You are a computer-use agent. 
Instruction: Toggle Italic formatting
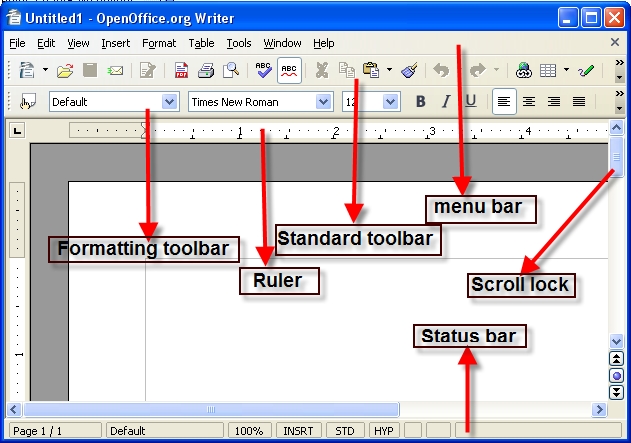point(446,101)
